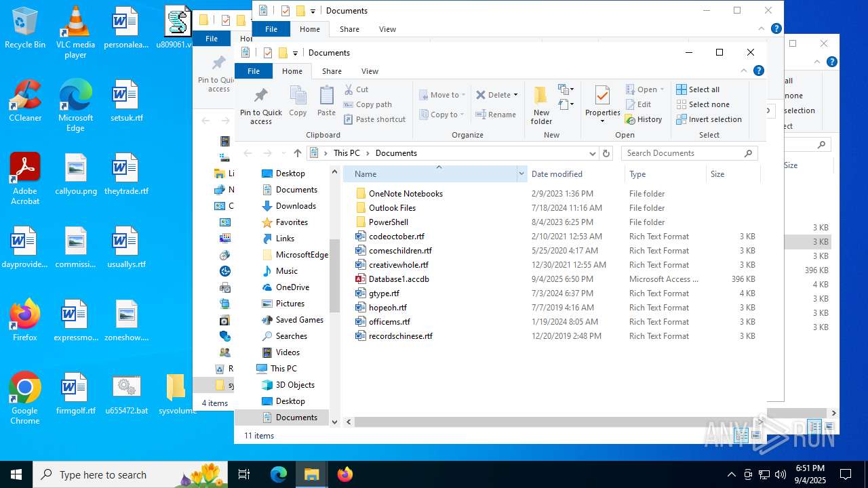Open the address bar history dropdown
This screenshot has height=488, width=868.
(592, 153)
